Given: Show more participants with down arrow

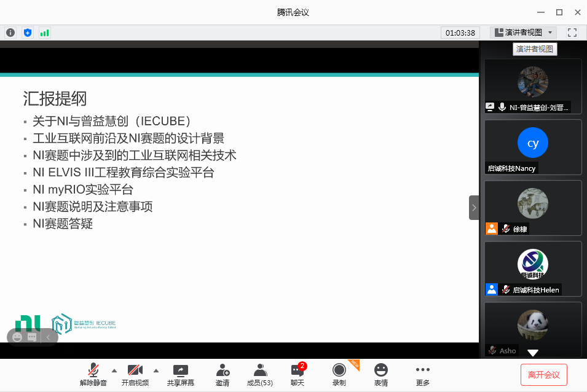Looking at the screenshot, I should 533,353.
